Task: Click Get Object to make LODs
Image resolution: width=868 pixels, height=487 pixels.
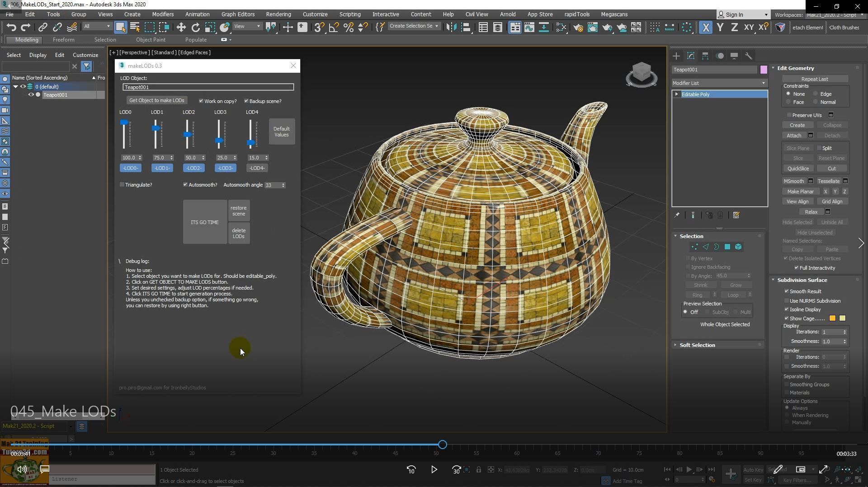Action: coord(156,100)
